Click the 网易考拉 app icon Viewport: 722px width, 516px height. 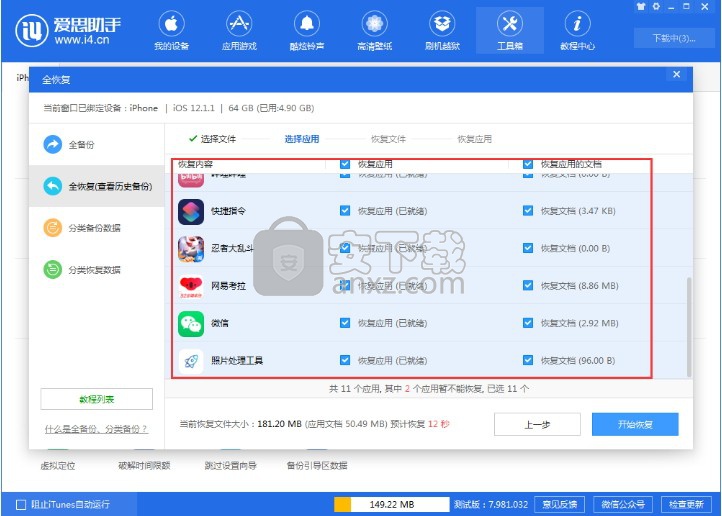click(191, 286)
